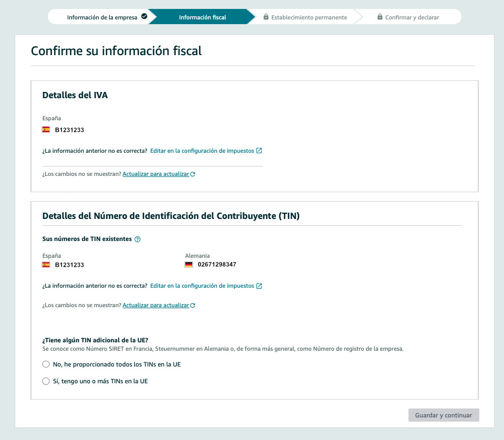Select No, he proporcionado todos los TINs
The image size is (504, 440).
coord(46,364)
